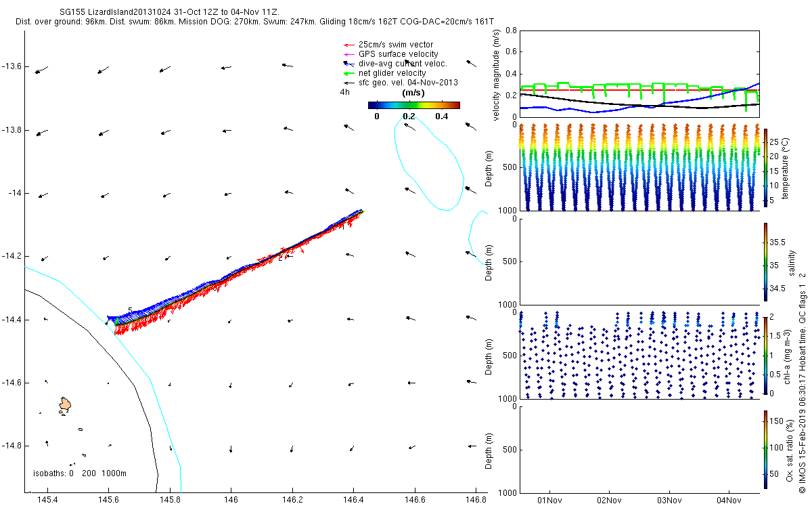Click latitude label '-13.8'

[x=12, y=130]
